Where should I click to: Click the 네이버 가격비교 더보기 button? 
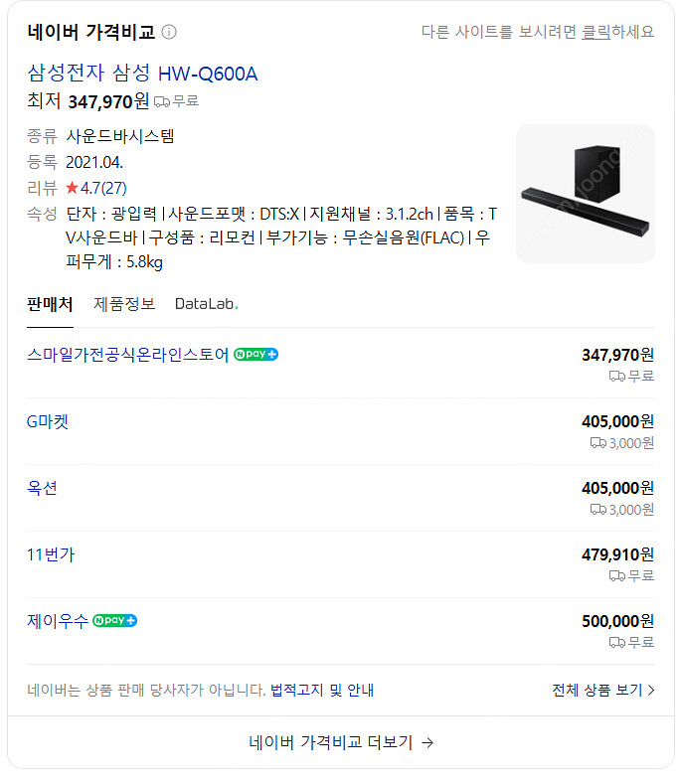coord(340,742)
